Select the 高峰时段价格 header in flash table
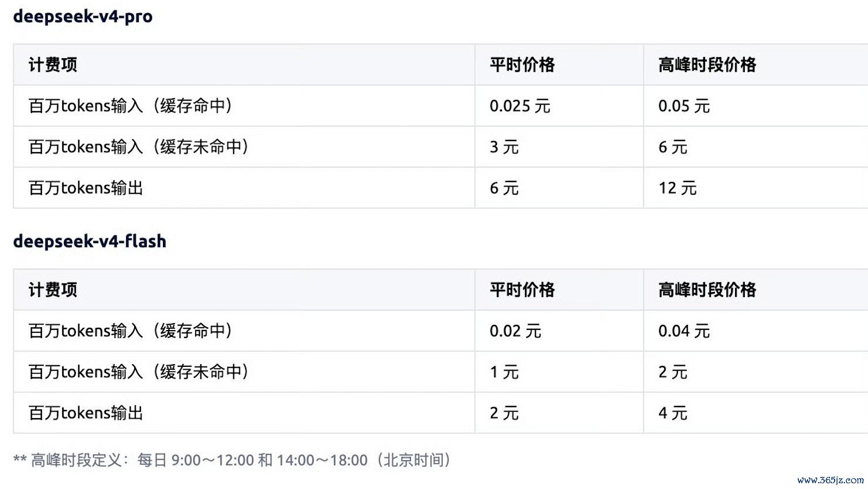The width and height of the screenshot is (868, 489). pos(707,289)
